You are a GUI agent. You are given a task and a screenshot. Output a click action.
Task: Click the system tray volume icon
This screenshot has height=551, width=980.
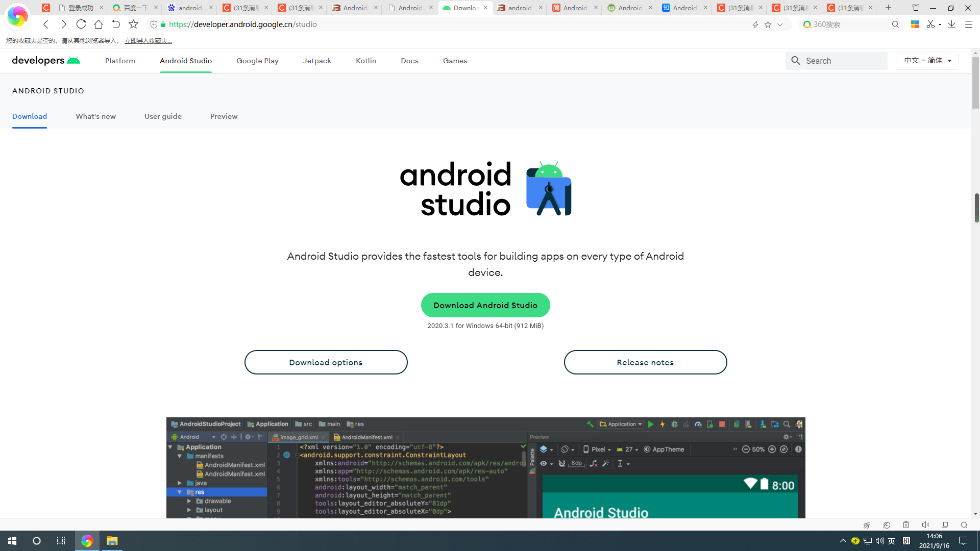click(879, 541)
